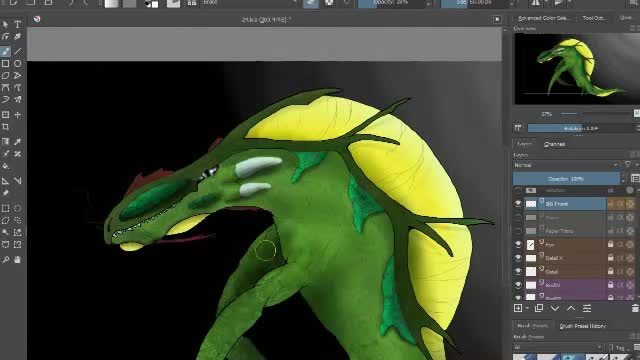
Task: Open the Tool Options tab
Action: [594, 18]
